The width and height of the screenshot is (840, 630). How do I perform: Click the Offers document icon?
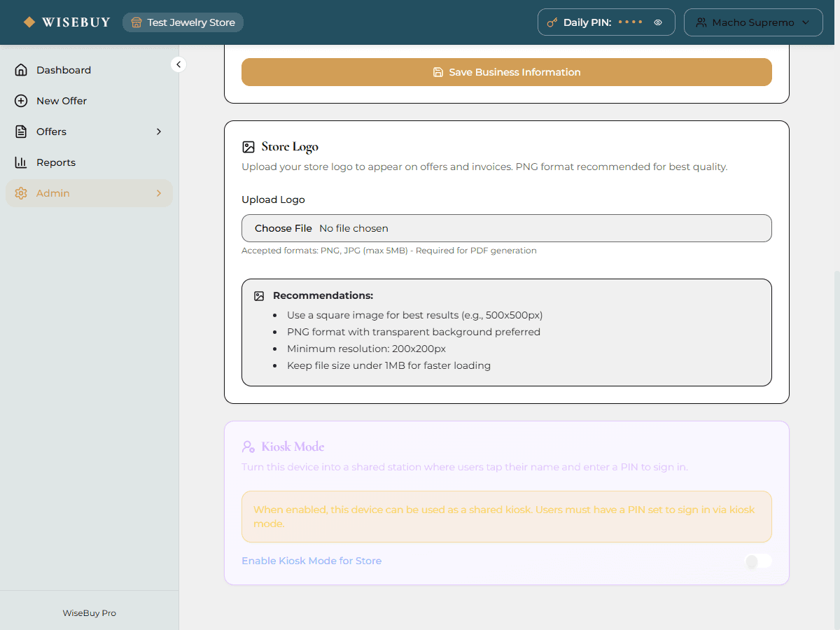tap(21, 131)
